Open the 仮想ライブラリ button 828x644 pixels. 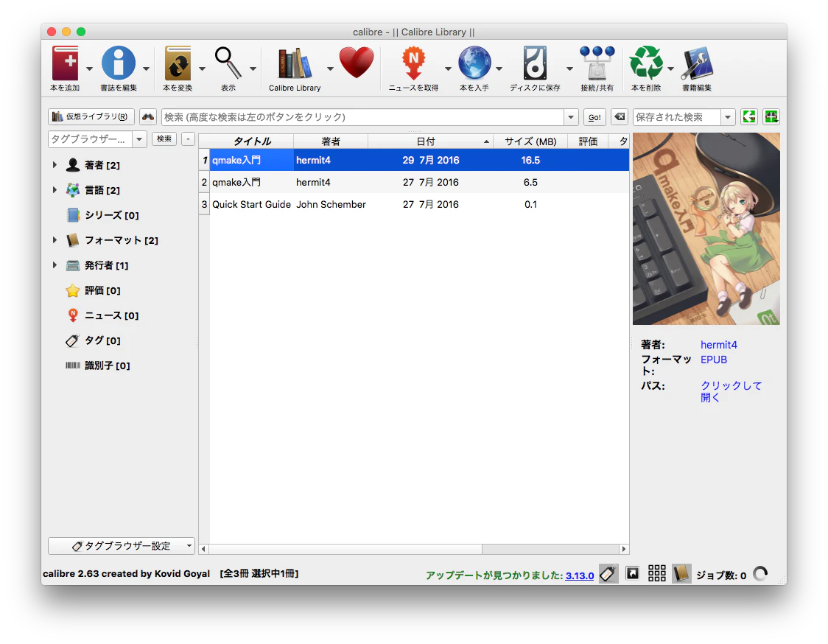point(91,116)
